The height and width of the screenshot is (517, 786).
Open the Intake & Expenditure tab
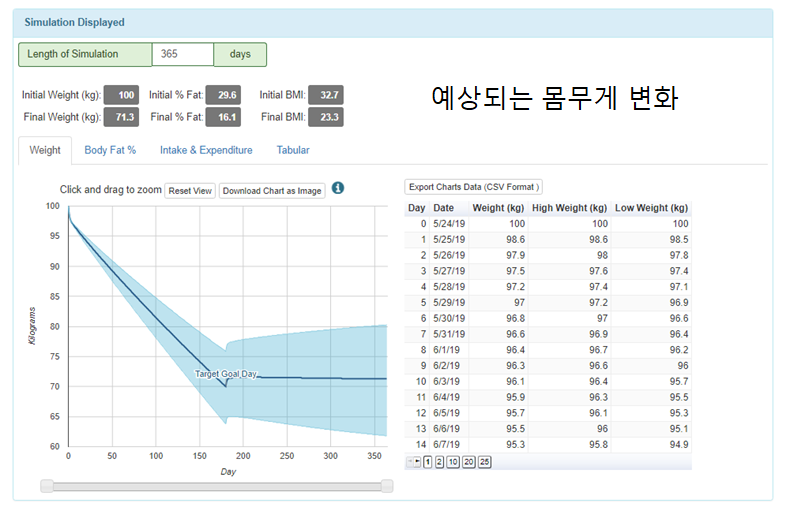(206, 150)
